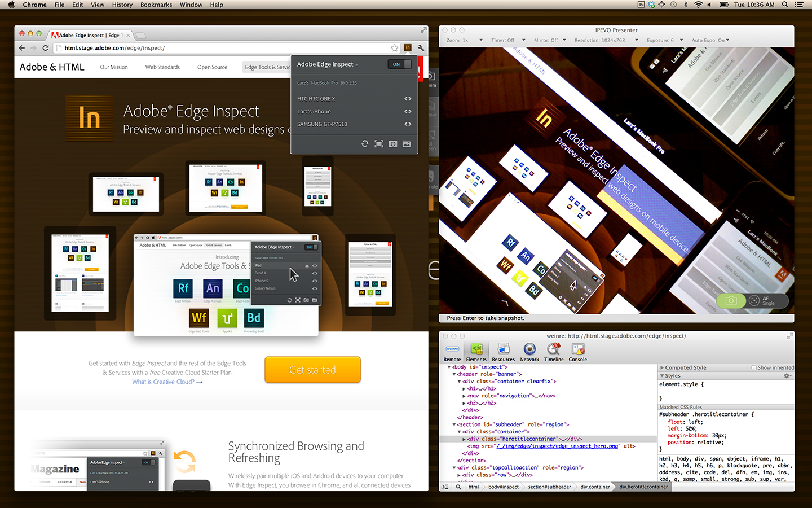Click the Styles gear options icon
Screen dimensions: 812x508
tap(788, 376)
